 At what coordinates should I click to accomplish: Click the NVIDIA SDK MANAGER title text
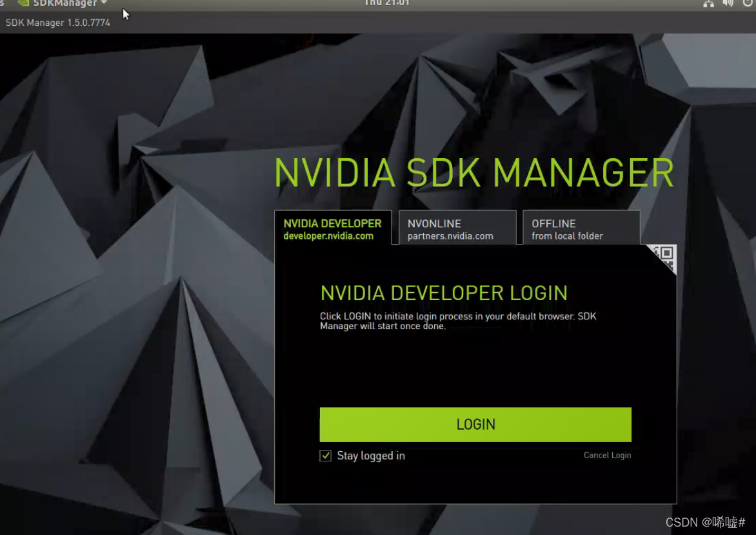(474, 173)
